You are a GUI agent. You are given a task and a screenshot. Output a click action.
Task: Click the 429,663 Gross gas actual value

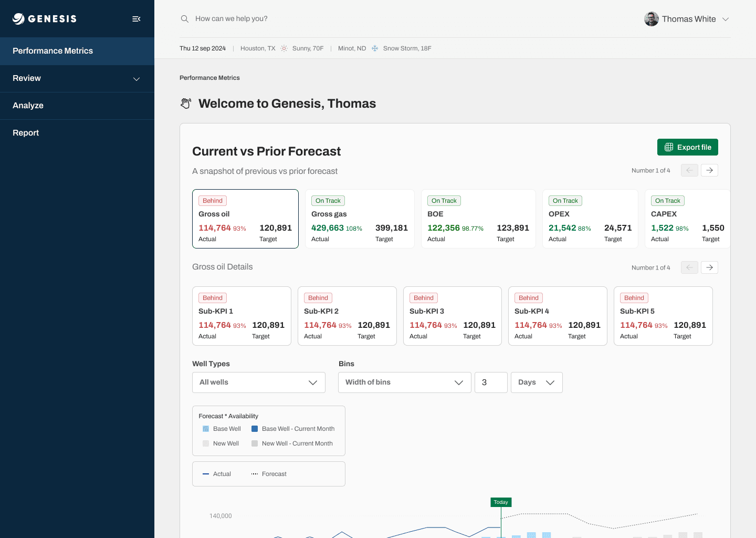[328, 228]
